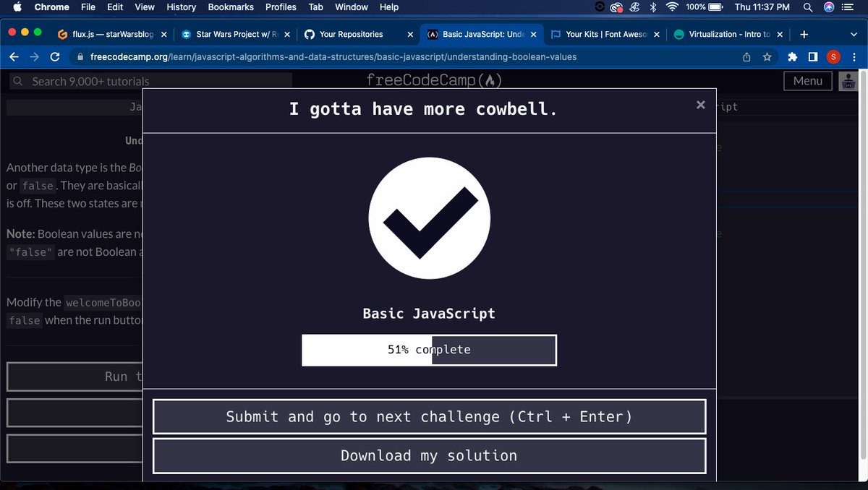Open the Window menu
Screen dimensions: 868x490
tap(352, 7)
